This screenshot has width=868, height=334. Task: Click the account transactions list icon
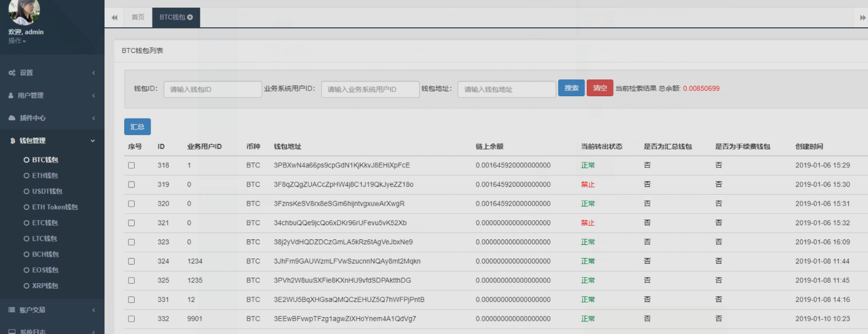coord(11,310)
